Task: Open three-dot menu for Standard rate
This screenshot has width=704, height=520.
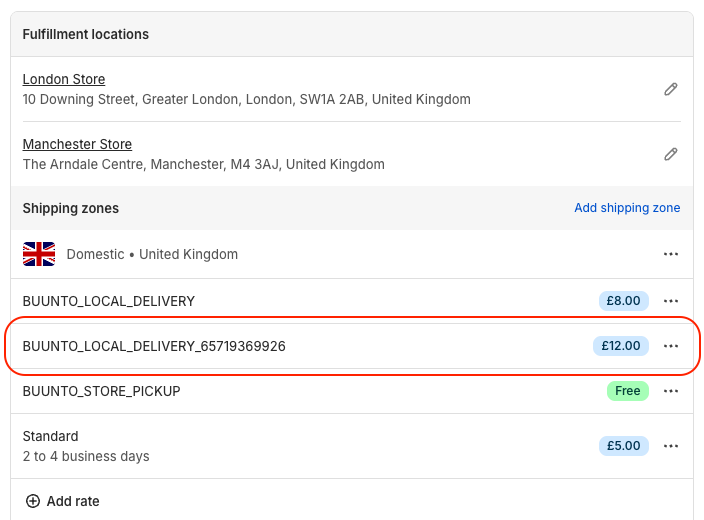Action: pyautogui.click(x=671, y=446)
